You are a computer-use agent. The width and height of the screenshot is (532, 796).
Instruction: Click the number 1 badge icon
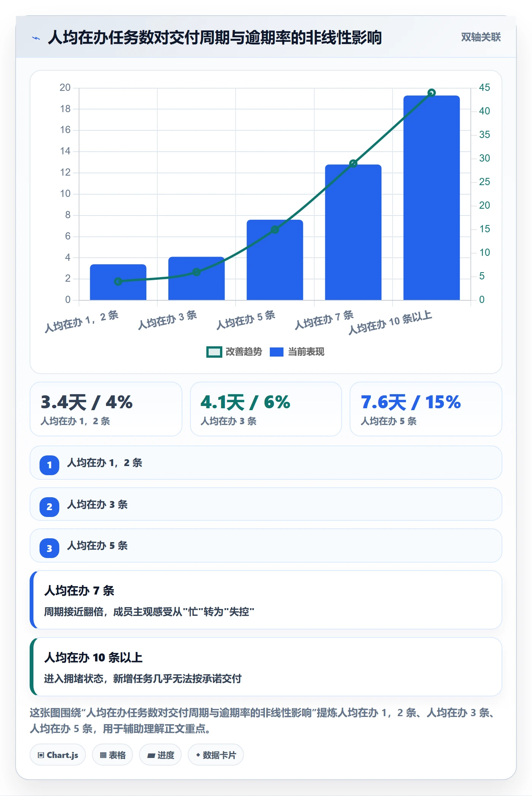click(49, 465)
